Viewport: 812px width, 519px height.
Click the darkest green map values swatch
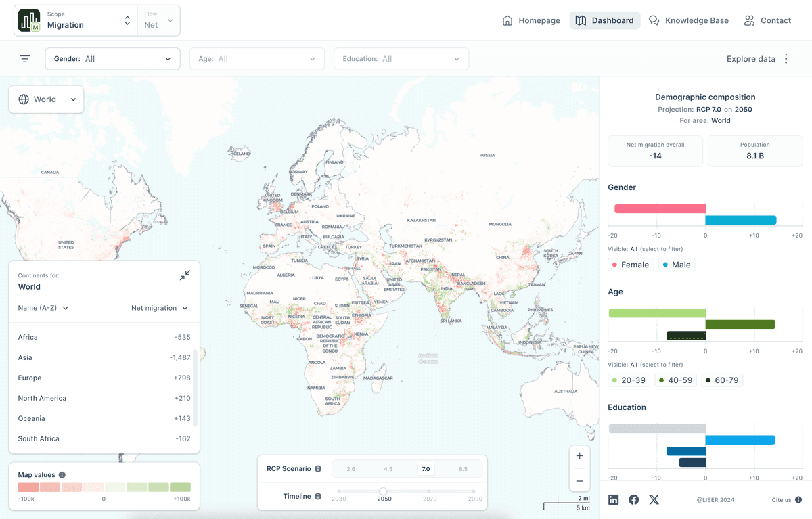(180, 487)
